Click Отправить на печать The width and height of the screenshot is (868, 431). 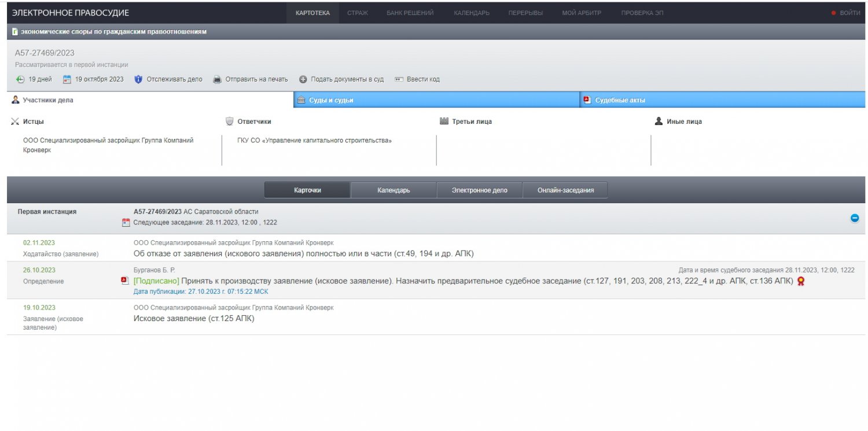pyautogui.click(x=256, y=79)
